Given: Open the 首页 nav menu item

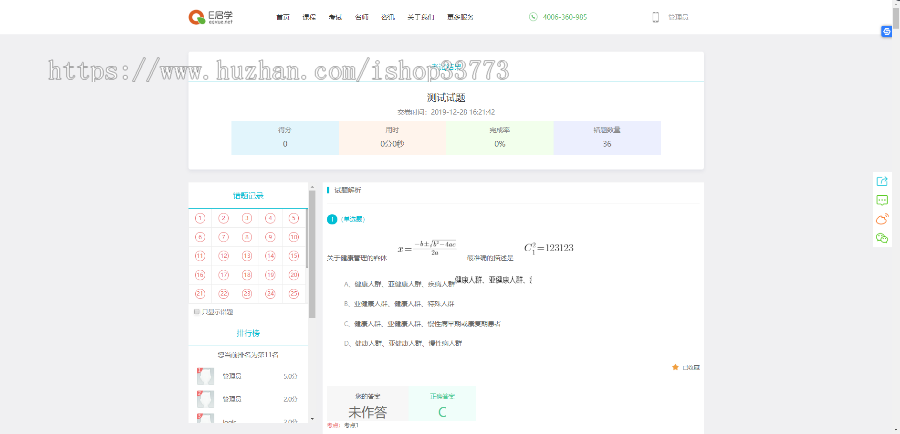Looking at the screenshot, I should [283, 17].
